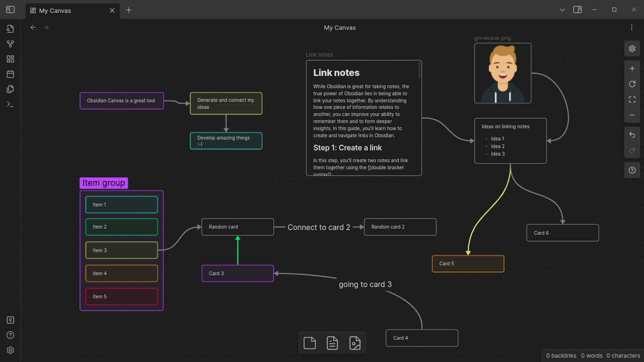Undo the last canvas action
The width and height of the screenshot is (644, 362).
click(632, 135)
